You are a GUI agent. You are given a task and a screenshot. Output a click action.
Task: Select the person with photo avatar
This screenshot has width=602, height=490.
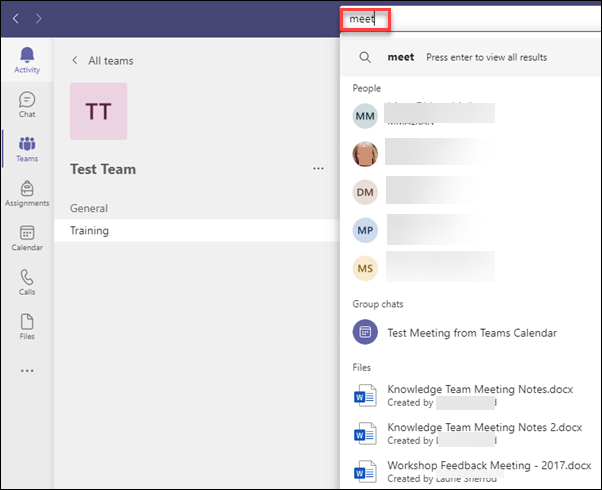(365, 154)
